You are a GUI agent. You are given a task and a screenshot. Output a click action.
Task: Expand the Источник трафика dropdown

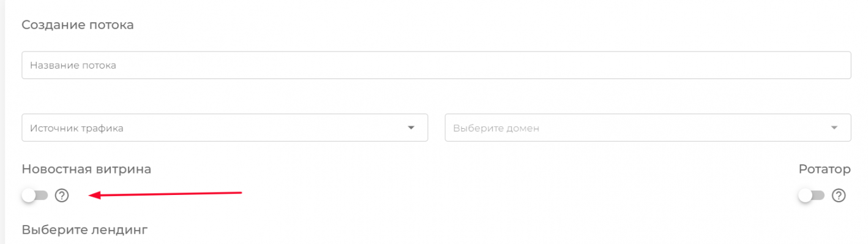[x=225, y=128]
